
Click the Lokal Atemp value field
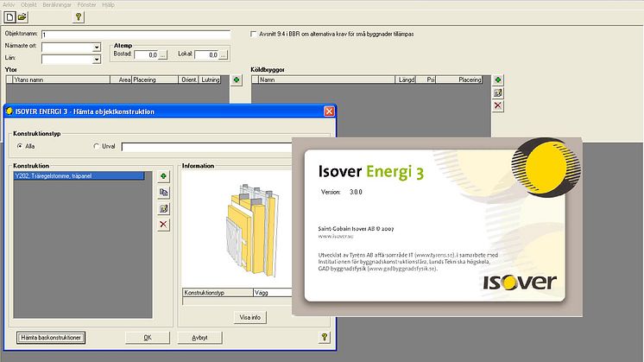coord(206,54)
